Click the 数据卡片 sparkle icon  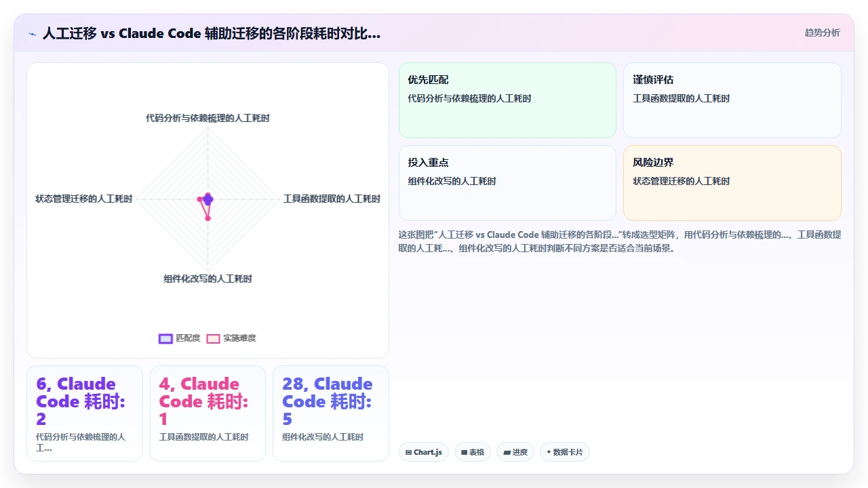coord(549,452)
